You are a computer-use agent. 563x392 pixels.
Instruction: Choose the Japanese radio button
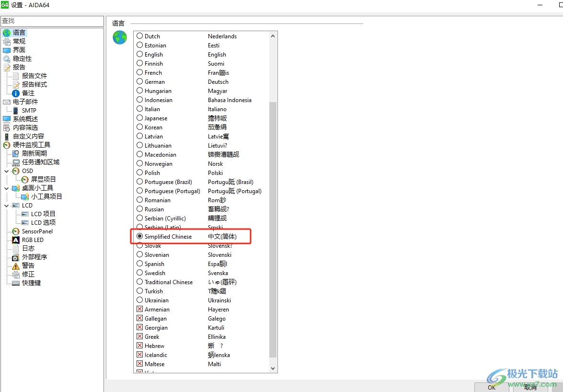click(x=140, y=118)
